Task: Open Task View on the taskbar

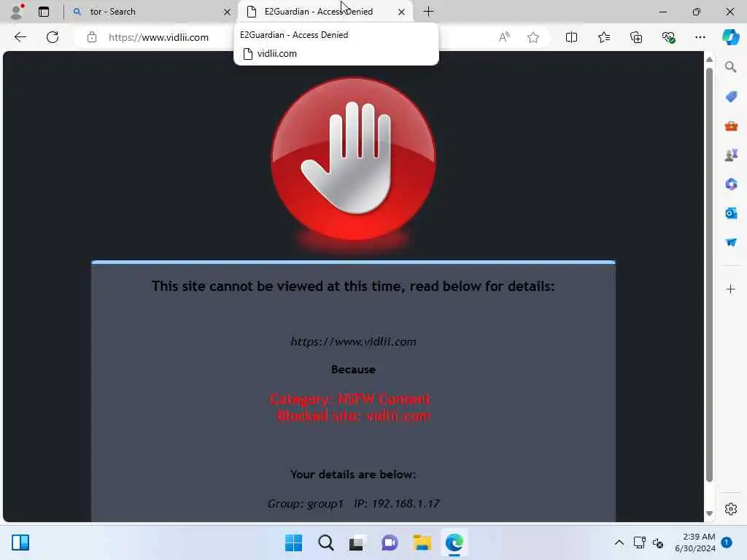Action: (357, 542)
